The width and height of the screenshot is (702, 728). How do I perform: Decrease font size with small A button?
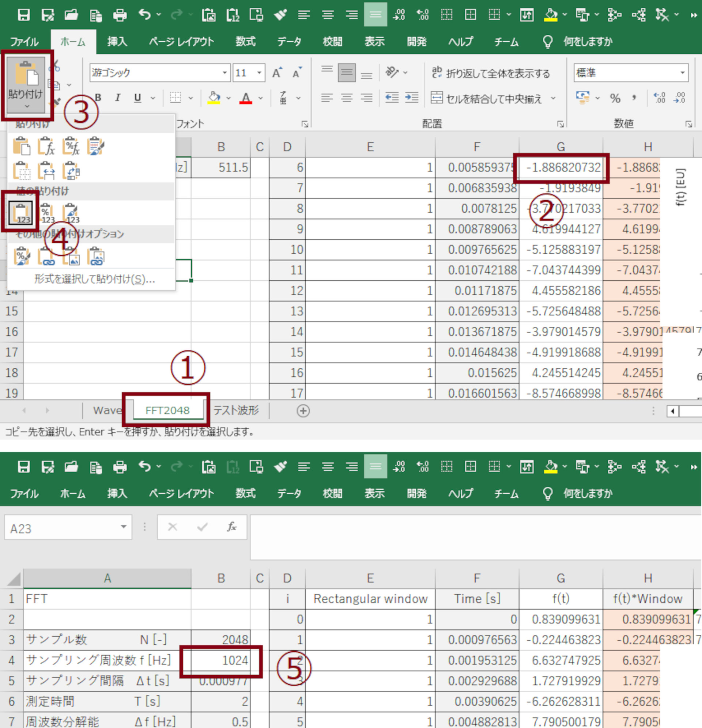[x=297, y=72]
